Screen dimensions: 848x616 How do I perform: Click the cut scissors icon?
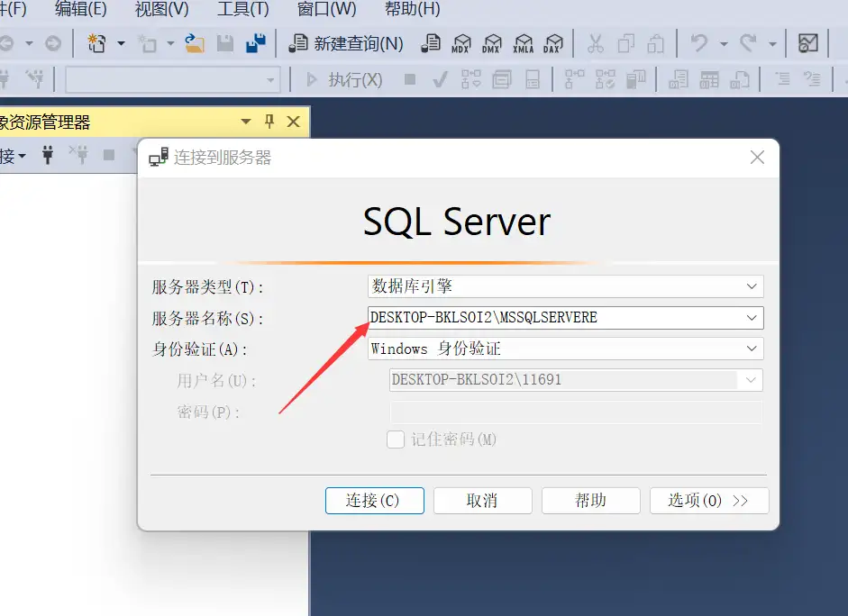click(x=596, y=43)
